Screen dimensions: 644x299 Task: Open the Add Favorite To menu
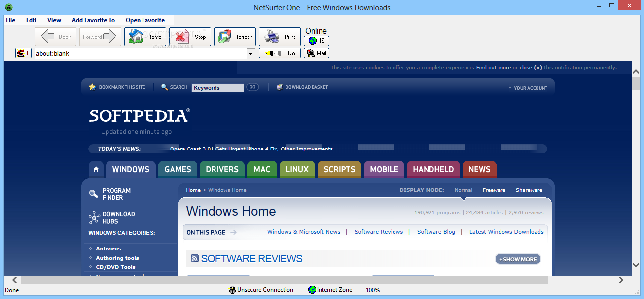pyautogui.click(x=93, y=20)
